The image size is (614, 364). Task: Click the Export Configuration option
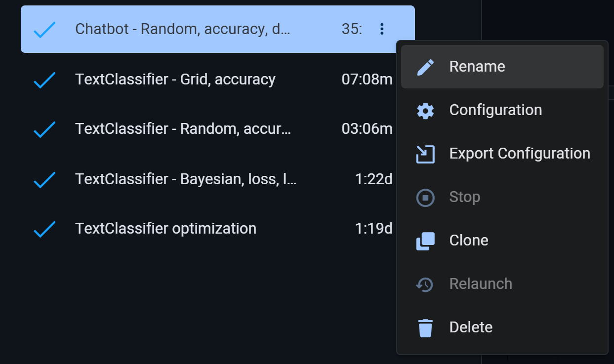(519, 153)
